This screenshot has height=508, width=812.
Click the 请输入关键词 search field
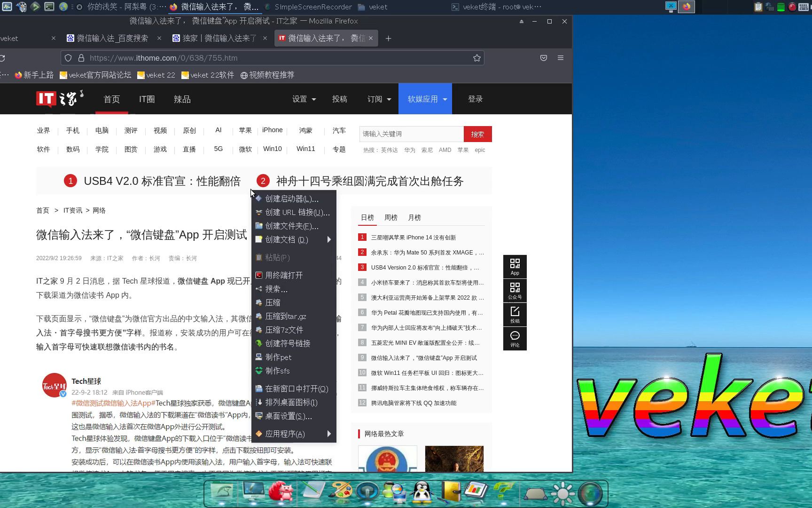(x=412, y=134)
